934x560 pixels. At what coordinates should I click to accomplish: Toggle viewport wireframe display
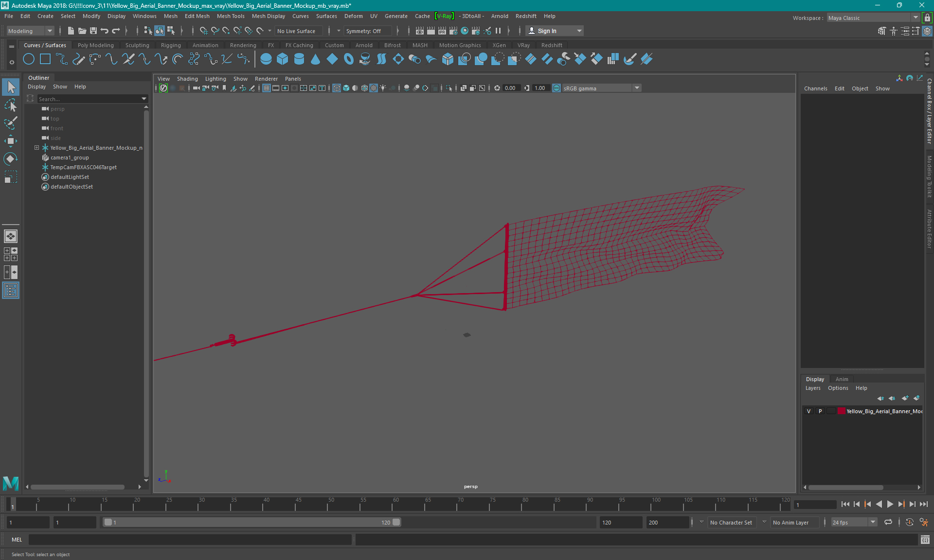click(337, 88)
